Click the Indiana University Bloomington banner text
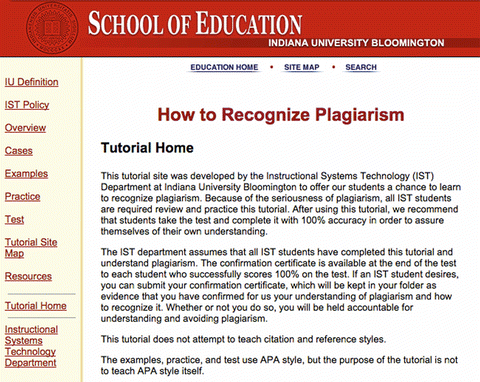 (356, 43)
